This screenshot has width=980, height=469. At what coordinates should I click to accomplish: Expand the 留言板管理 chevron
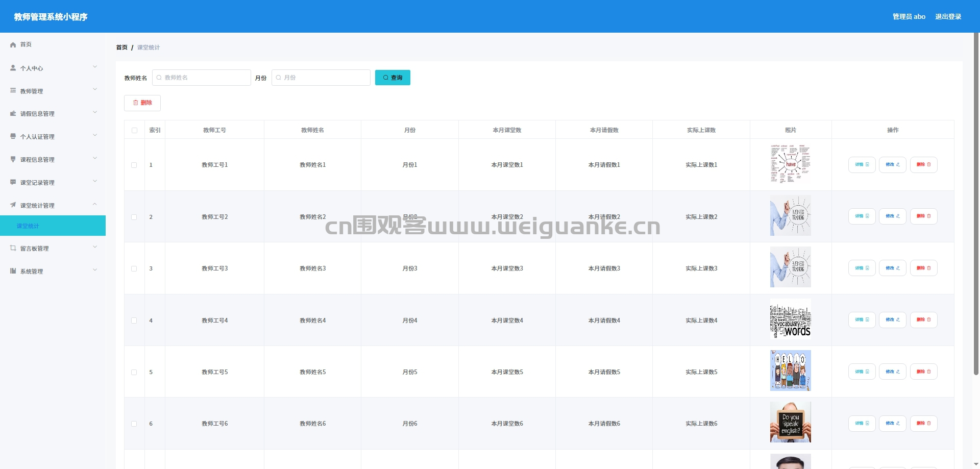pyautogui.click(x=95, y=247)
